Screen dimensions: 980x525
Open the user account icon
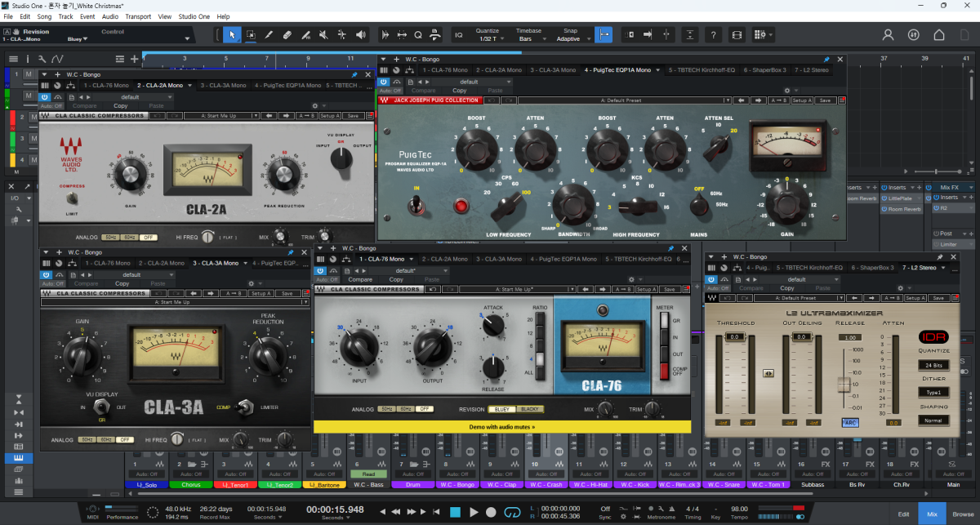coord(889,35)
